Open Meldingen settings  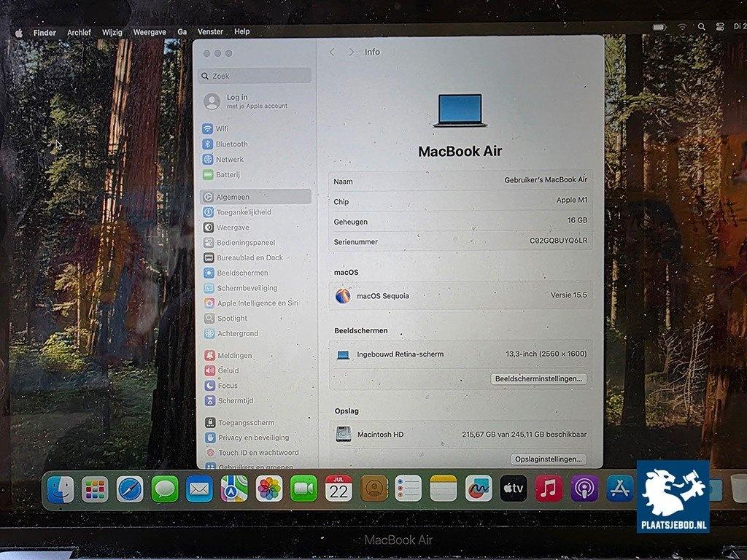tap(228, 355)
